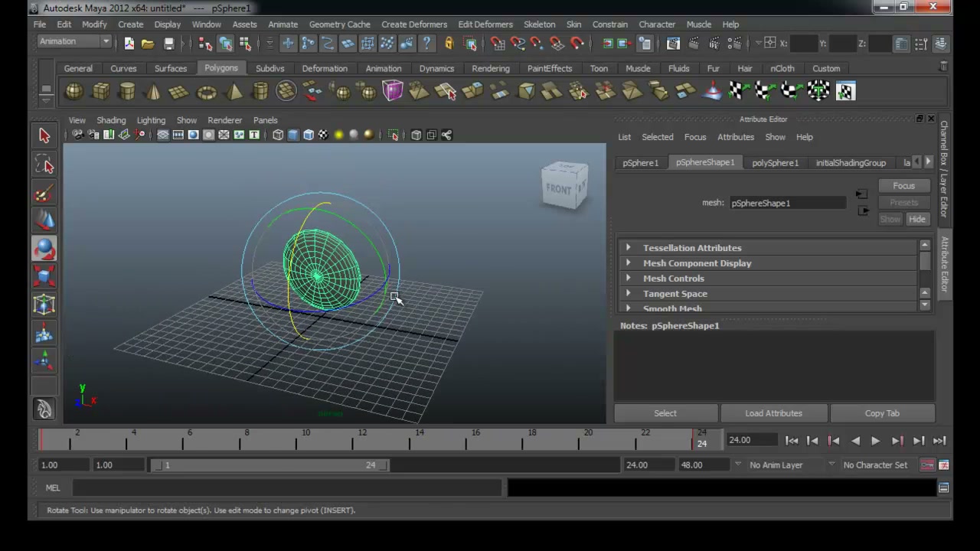
Task: Click the MEL command line input
Action: click(287, 487)
